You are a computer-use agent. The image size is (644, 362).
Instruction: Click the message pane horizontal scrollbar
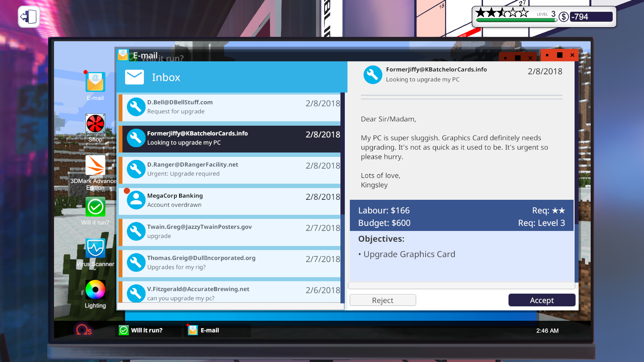coord(462,286)
